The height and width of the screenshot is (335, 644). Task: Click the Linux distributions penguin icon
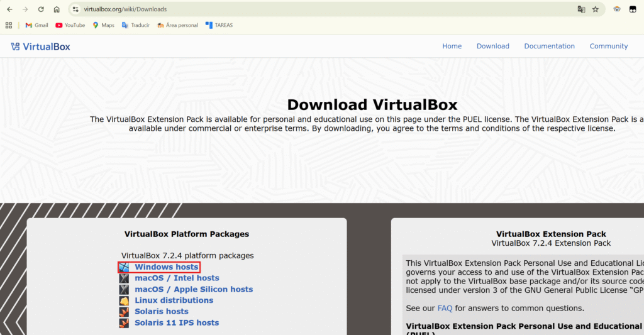coord(124,300)
